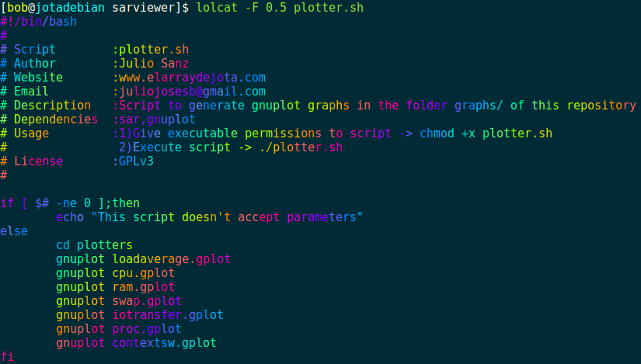Click the lolcat command in the prompt
641x364 pixels.
click(x=217, y=7)
